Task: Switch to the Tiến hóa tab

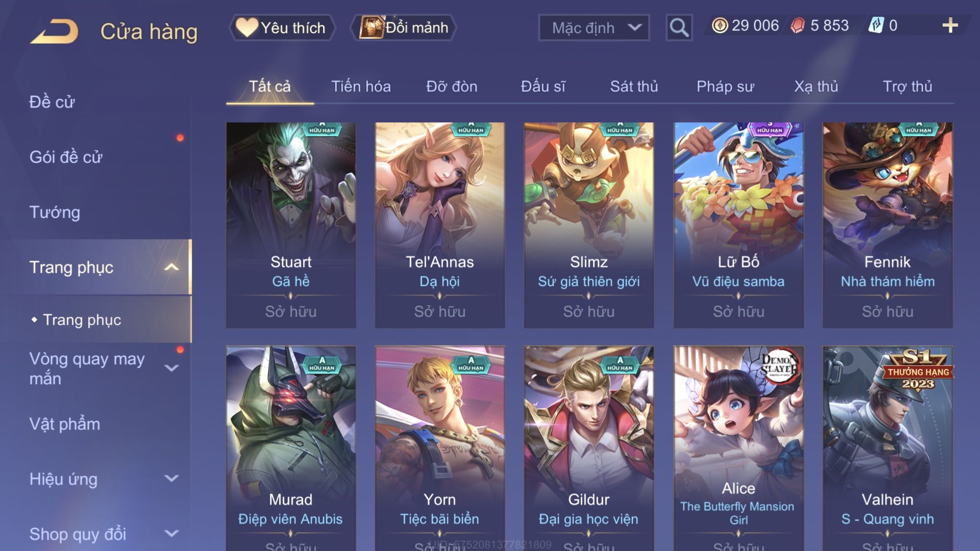Action: [x=361, y=87]
